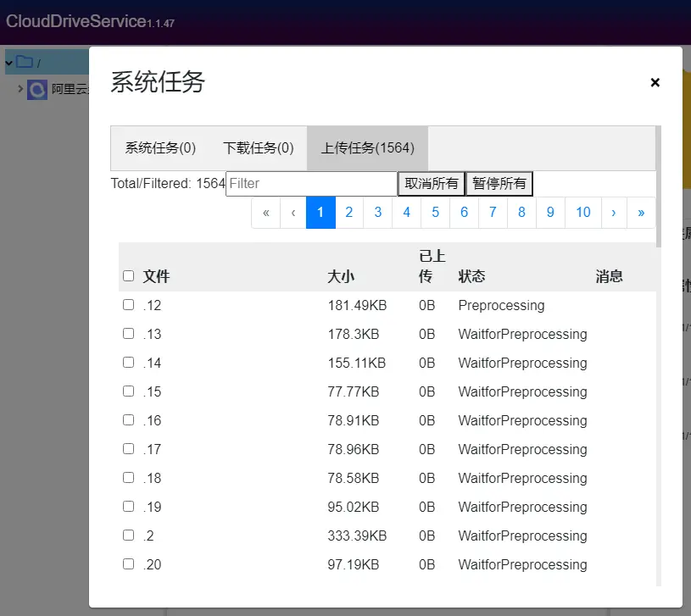Viewport: 691px width, 616px height.
Task: Close the 系统任务 dialog with the X
Action: (655, 82)
